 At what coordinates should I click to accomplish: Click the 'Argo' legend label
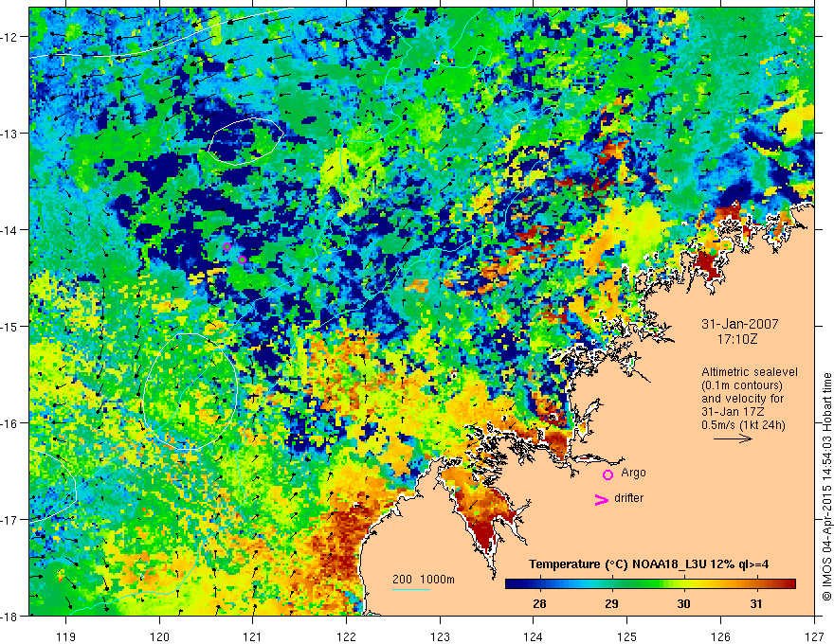[633, 473]
